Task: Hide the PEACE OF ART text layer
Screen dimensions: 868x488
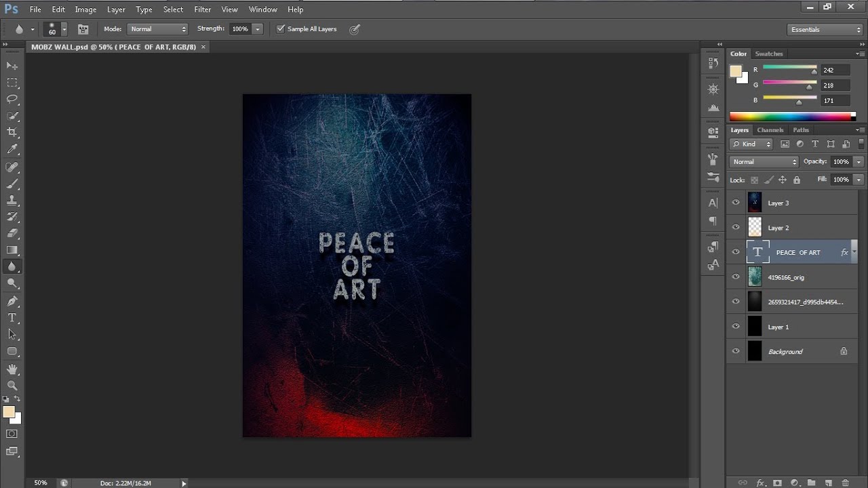Action: [x=736, y=252]
